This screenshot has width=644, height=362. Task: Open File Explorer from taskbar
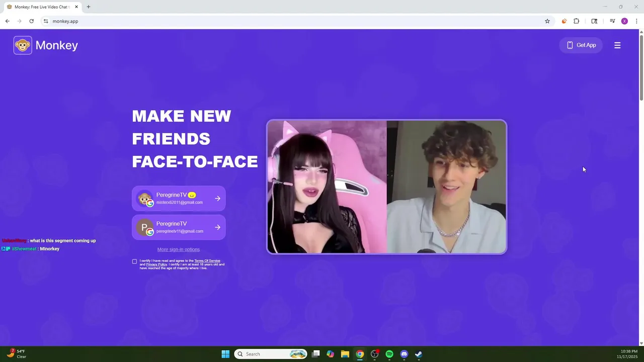pos(345,354)
